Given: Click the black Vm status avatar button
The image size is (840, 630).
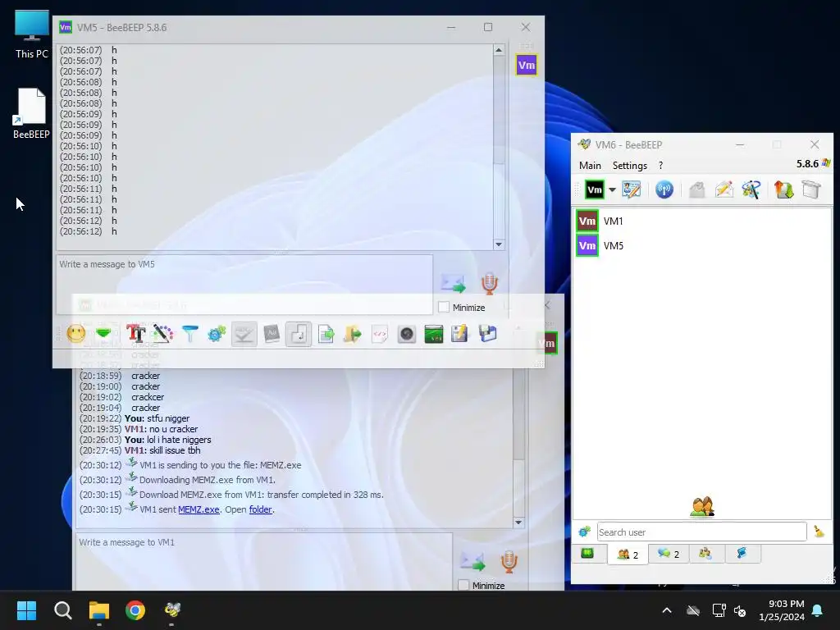Looking at the screenshot, I should point(594,189).
